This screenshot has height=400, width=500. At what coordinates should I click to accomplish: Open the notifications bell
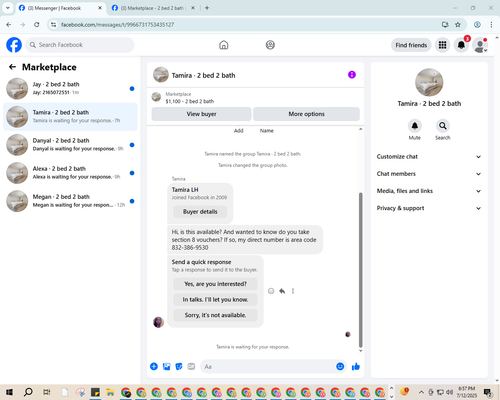tap(461, 45)
